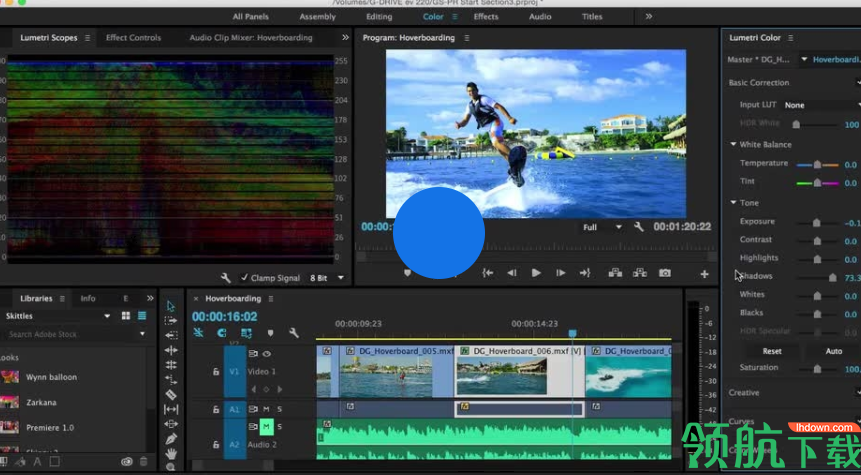Click Export Frame camera icon
This screenshot has height=475, width=861.
pyautogui.click(x=664, y=273)
